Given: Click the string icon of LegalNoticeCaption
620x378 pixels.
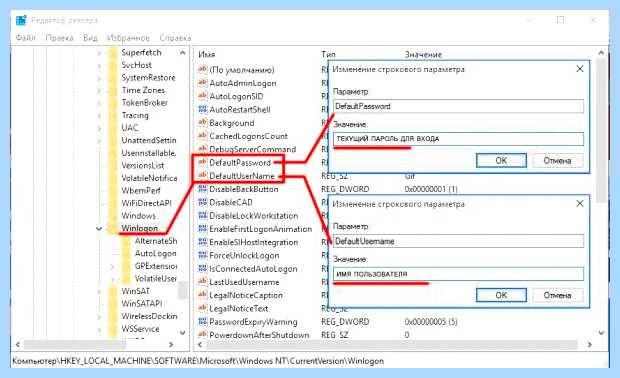Looking at the screenshot, I should tap(202, 295).
